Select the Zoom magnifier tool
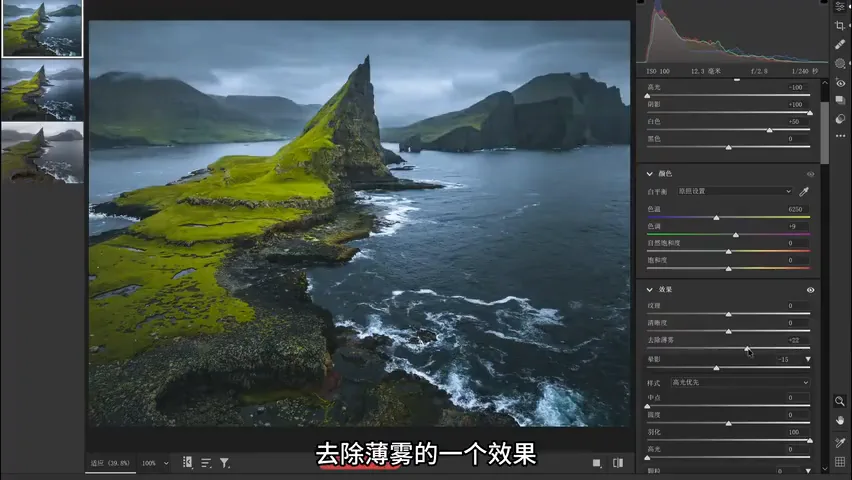This screenshot has height=480, width=852. tap(840, 401)
